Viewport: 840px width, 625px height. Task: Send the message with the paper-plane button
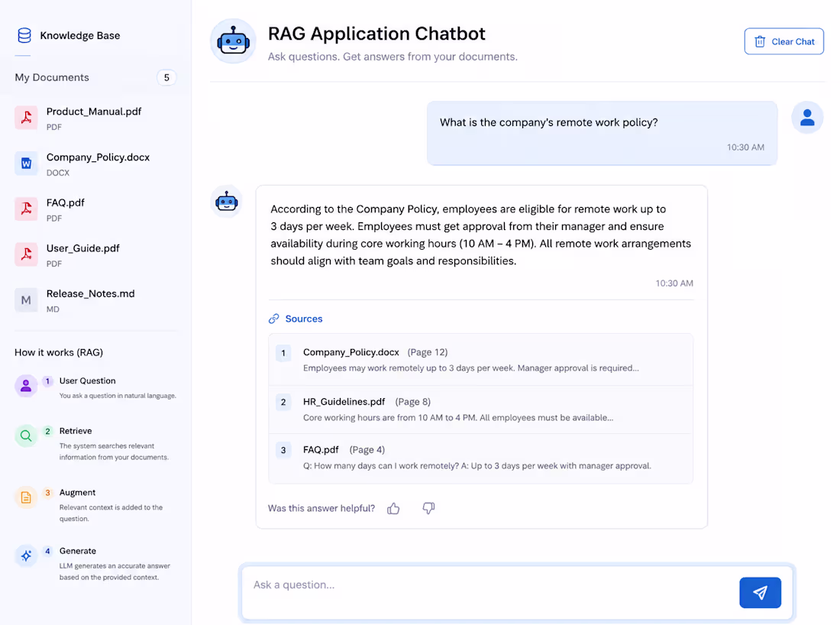[x=760, y=592]
